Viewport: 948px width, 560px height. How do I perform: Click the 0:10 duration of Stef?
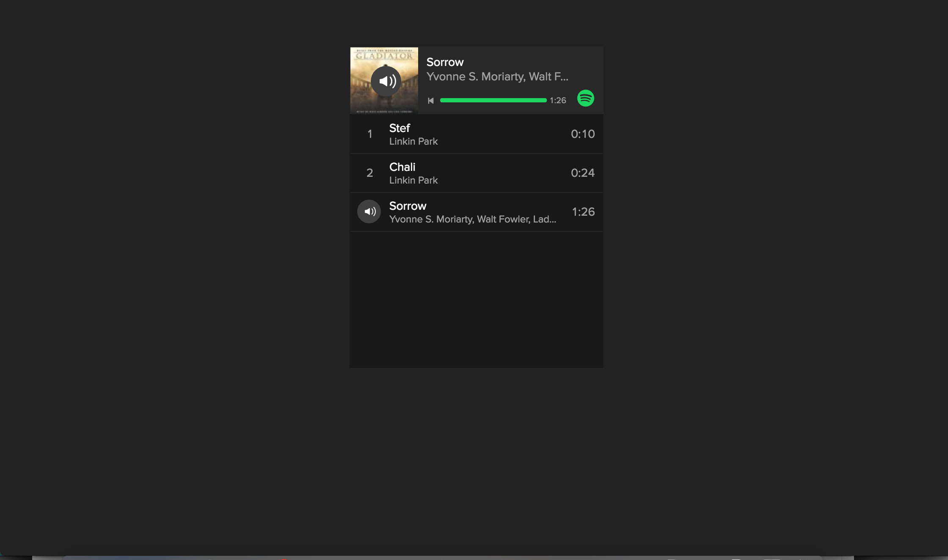[x=582, y=134]
